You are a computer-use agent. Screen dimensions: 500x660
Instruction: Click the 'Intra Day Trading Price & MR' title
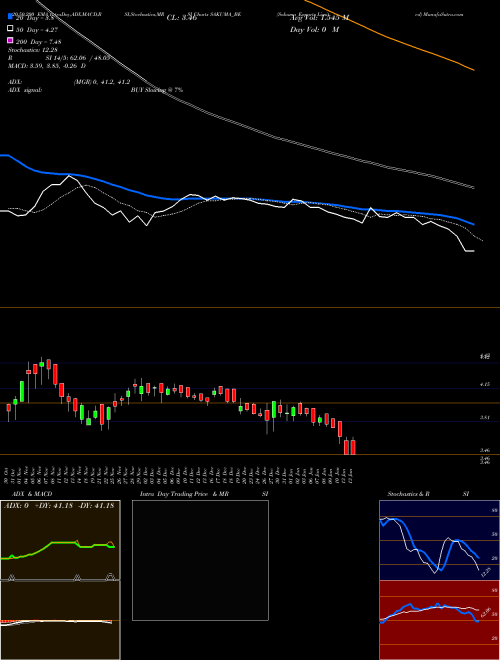coord(185,494)
